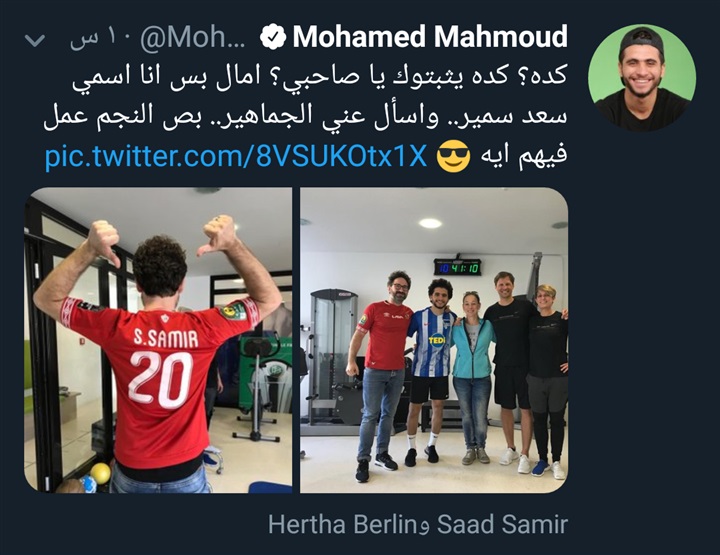Click the digital clock in group photo

coord(457,267)
